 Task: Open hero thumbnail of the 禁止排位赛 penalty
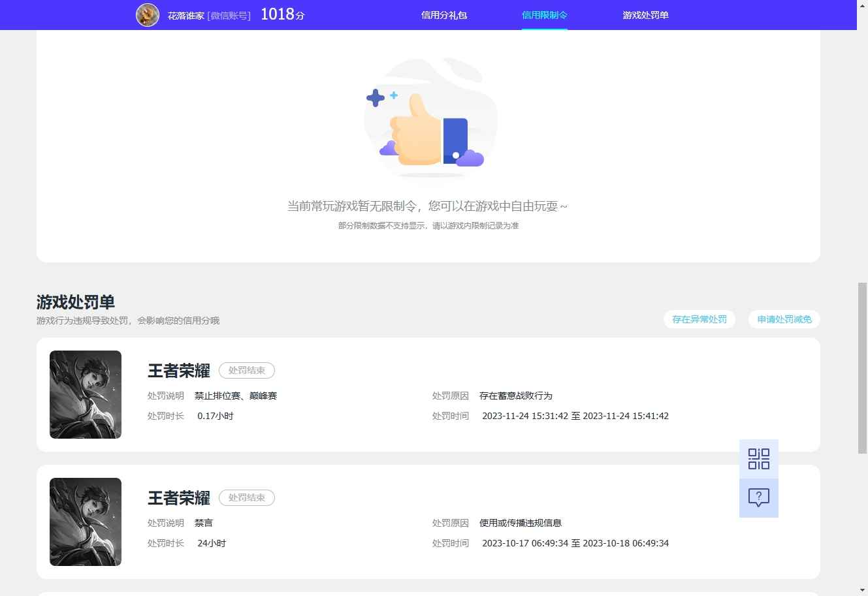[x=86, y=394]
